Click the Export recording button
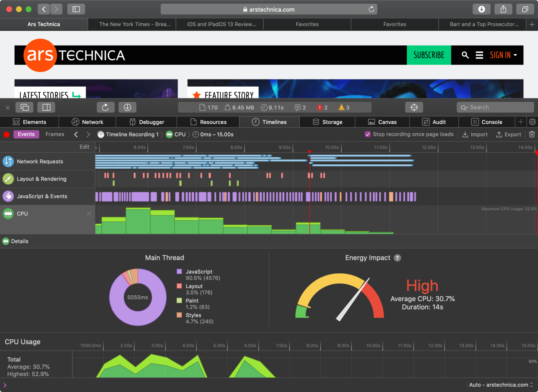538x392 pixels. click(508, 134)
